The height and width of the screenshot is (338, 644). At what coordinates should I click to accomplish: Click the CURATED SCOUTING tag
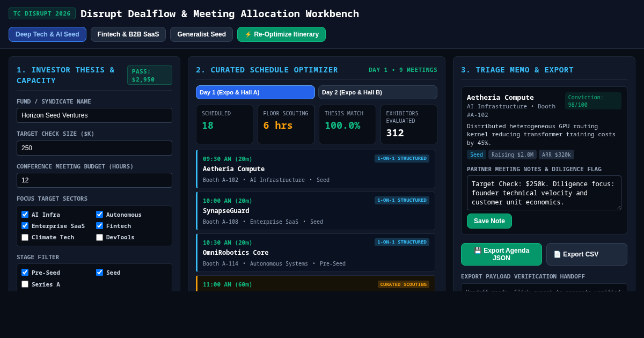coord(404,284)
